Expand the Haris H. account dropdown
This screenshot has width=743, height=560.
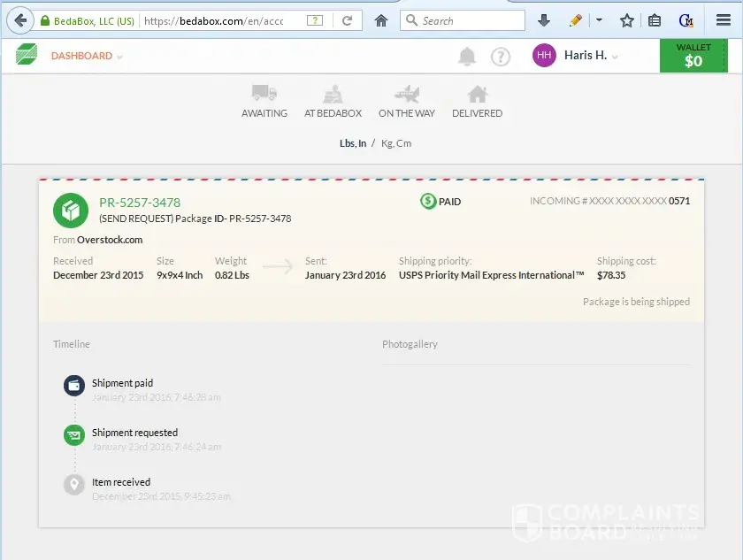pyautogui.click(x=591, y=56)
